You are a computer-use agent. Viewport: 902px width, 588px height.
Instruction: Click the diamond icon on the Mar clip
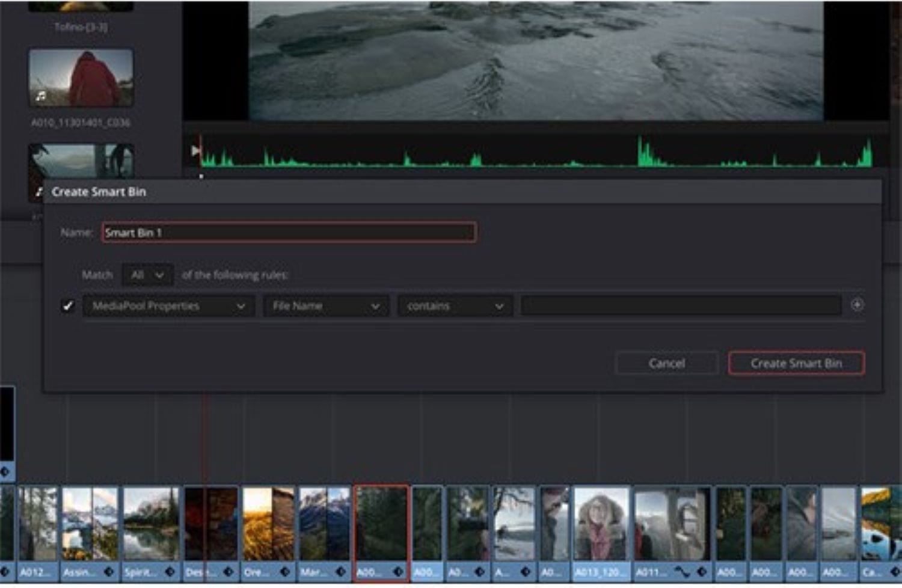click(x=341, y=572)
